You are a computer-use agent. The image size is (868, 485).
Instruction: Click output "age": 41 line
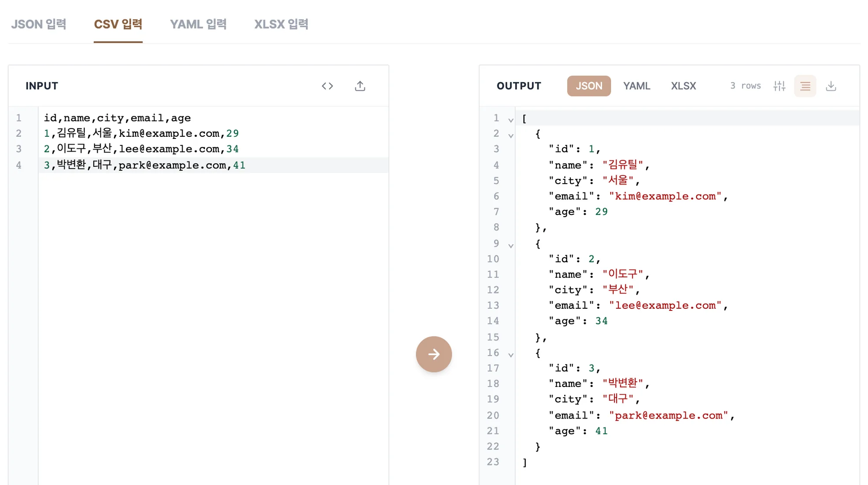click(578, 431)
